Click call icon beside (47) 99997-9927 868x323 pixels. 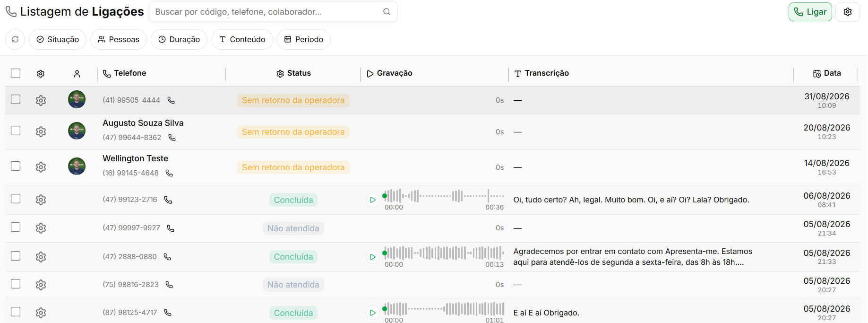point(171,228)
